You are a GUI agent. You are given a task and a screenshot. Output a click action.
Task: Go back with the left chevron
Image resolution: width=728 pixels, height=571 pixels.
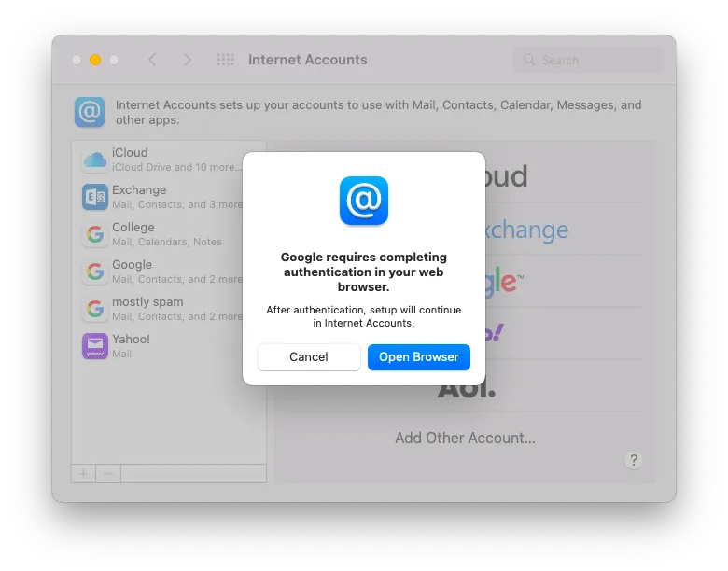click(152, 60)
